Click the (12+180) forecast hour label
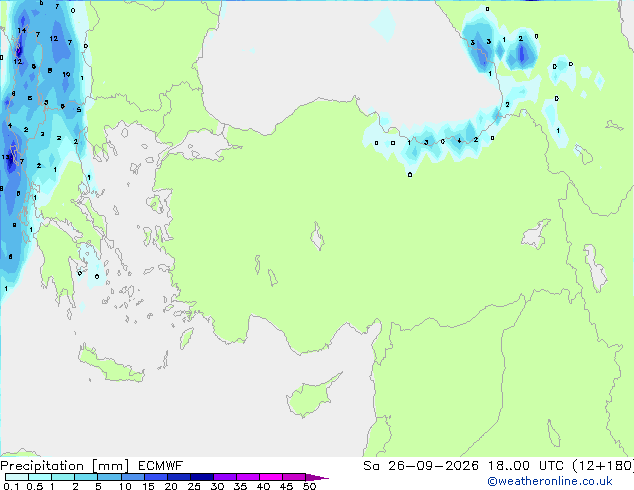Image resolution: width=634 pixels, height=490 pixels. tap(602, 466)
